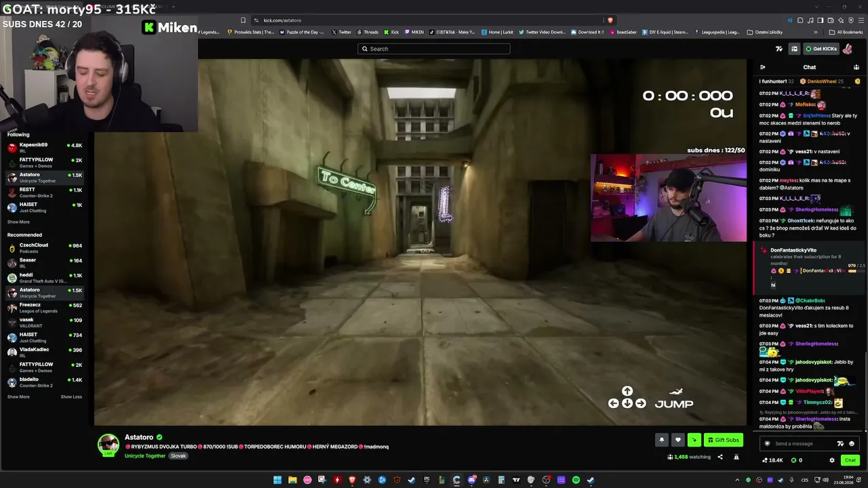Open Spotify from taskbar
This screenshot has width=868, height=488.
[x=576, y=480]
